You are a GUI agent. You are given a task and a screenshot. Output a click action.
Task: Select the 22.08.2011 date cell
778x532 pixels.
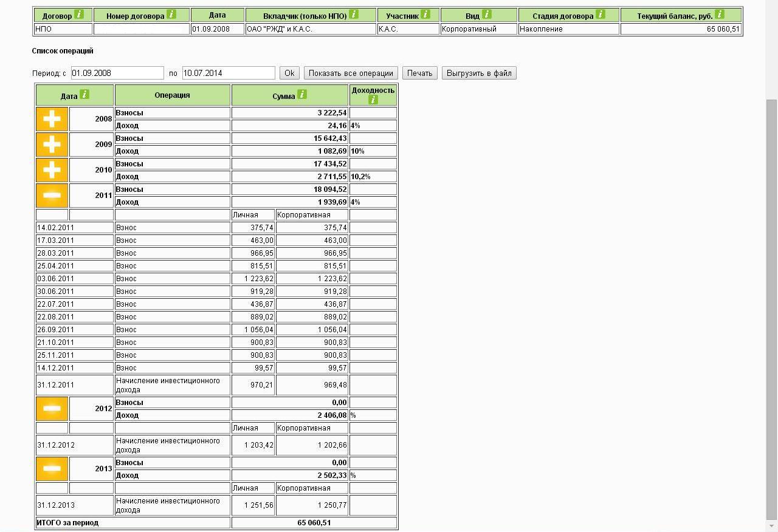click(75, 317)
